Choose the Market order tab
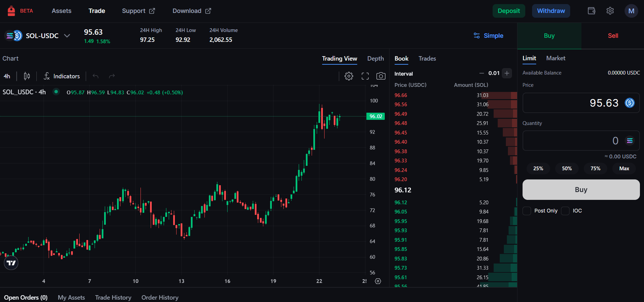 click(556, 58)
